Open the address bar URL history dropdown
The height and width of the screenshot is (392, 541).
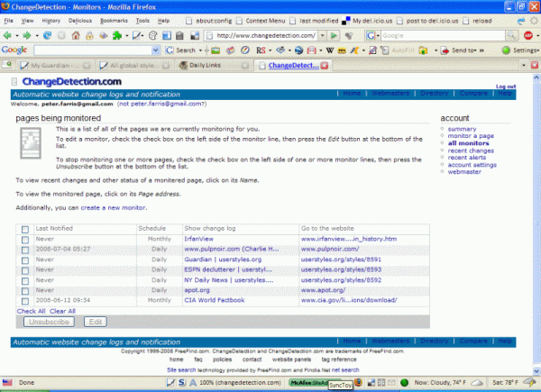[x=322, y=35]
